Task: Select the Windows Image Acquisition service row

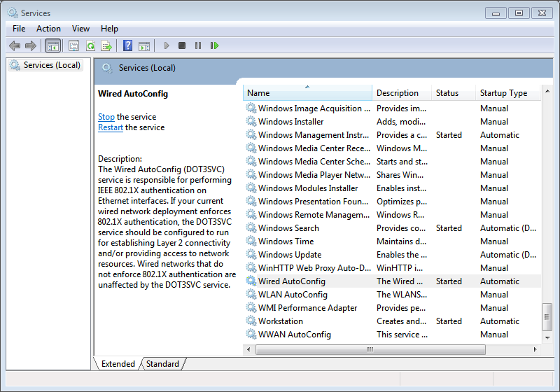Action: tap(392, 108)
